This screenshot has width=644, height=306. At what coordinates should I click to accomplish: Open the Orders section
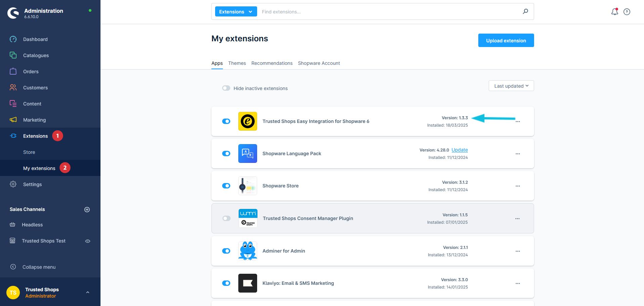coord(31,72)
